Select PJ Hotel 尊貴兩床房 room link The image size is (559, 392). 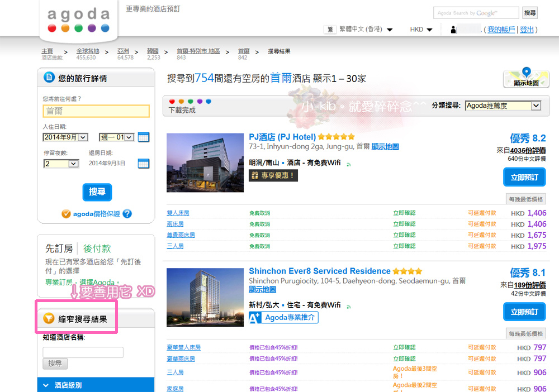(181, 235)
